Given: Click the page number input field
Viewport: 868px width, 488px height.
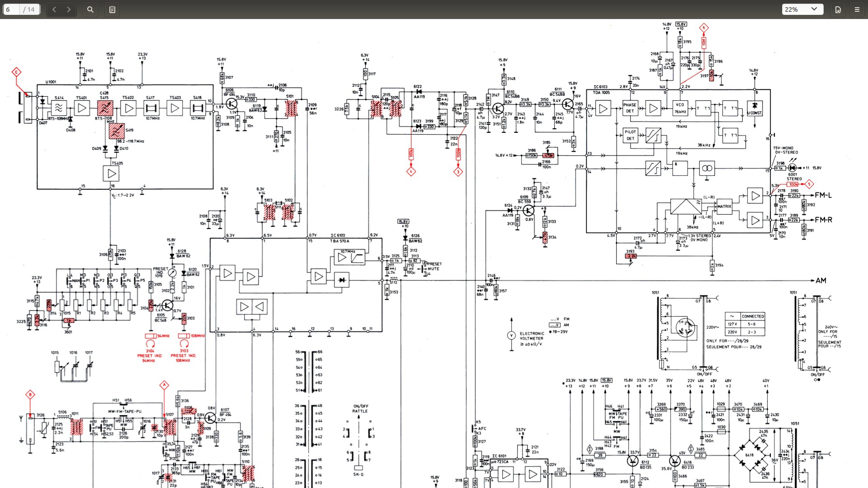Looking at the screenshot, I should (x=11, y=9).
